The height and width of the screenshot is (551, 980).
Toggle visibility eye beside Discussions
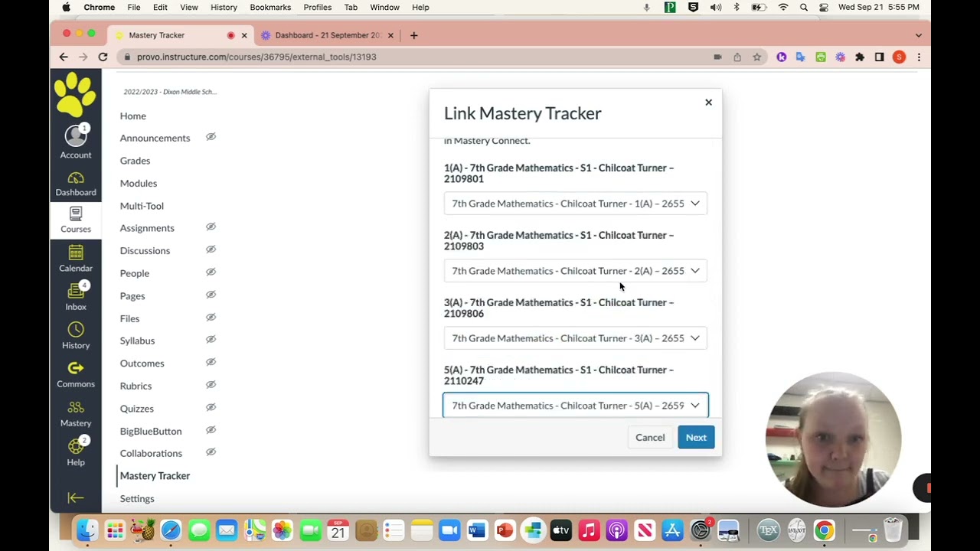coord(211,249)
